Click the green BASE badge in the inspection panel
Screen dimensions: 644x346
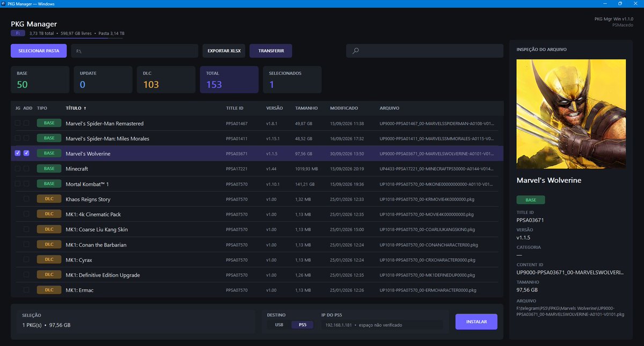point(530,200)
